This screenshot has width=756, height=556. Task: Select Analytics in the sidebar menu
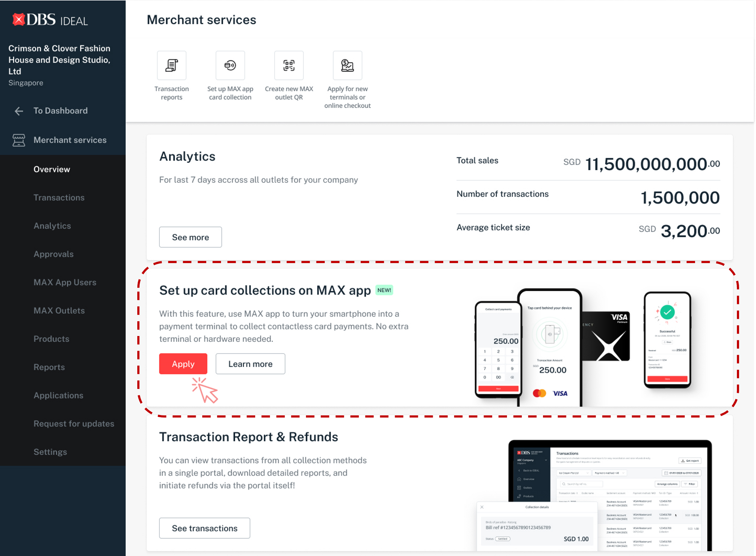52,226
